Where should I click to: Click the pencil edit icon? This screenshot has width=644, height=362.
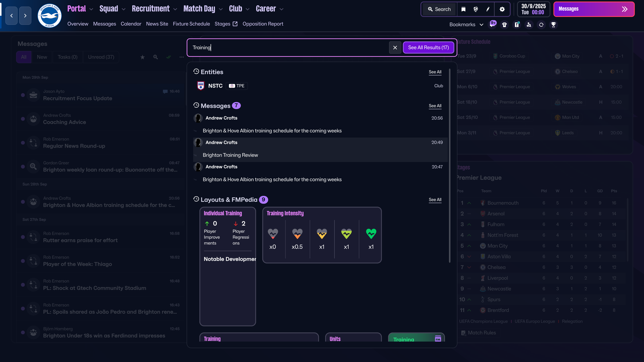(488, 9)
